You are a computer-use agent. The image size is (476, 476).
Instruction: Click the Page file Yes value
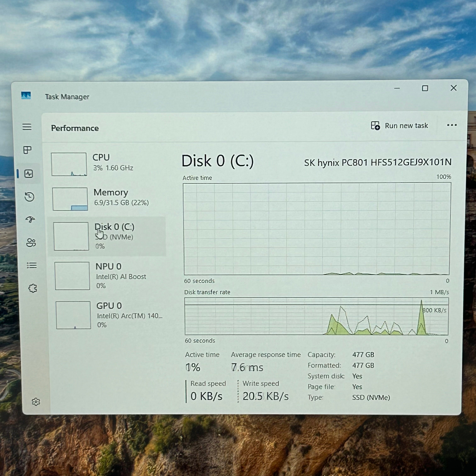(x=357, y=387)
